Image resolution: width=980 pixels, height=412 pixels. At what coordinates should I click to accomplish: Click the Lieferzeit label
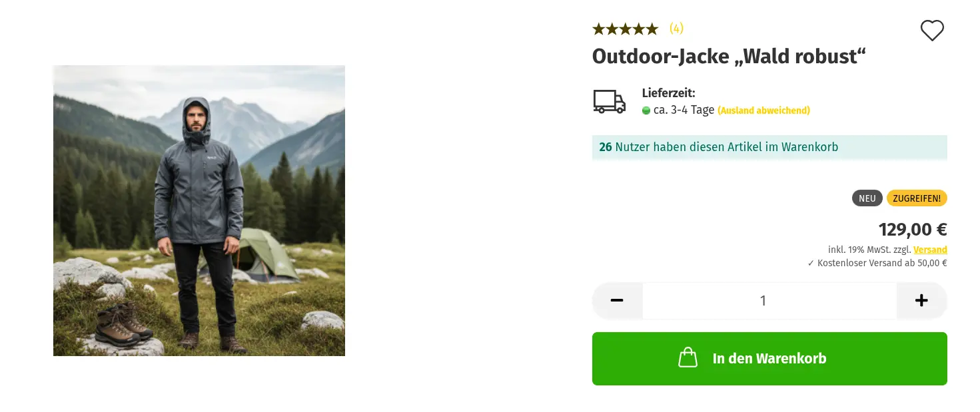[x=669, y=93]
